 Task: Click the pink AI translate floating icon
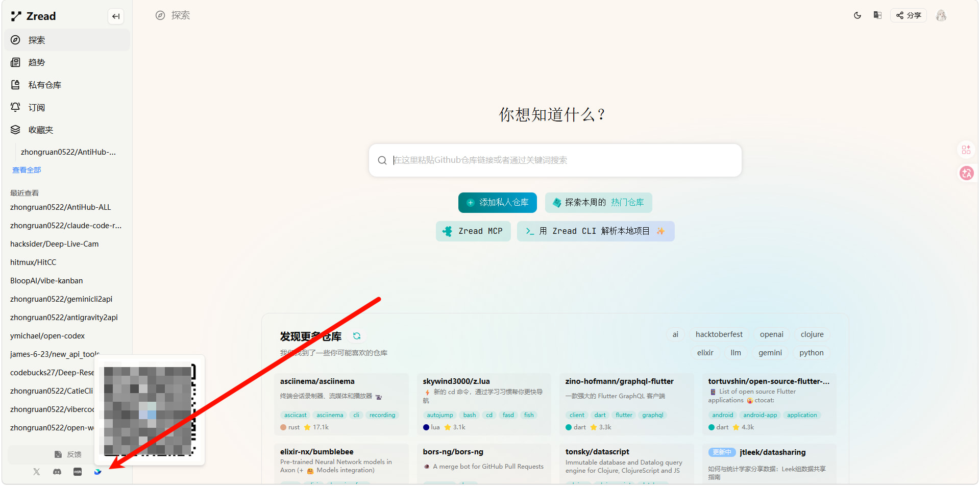[966, 174]
